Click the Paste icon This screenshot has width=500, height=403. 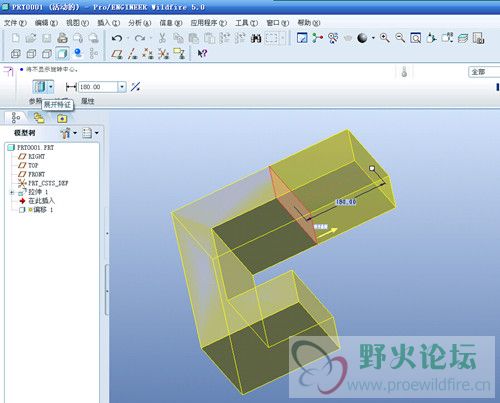194,38
